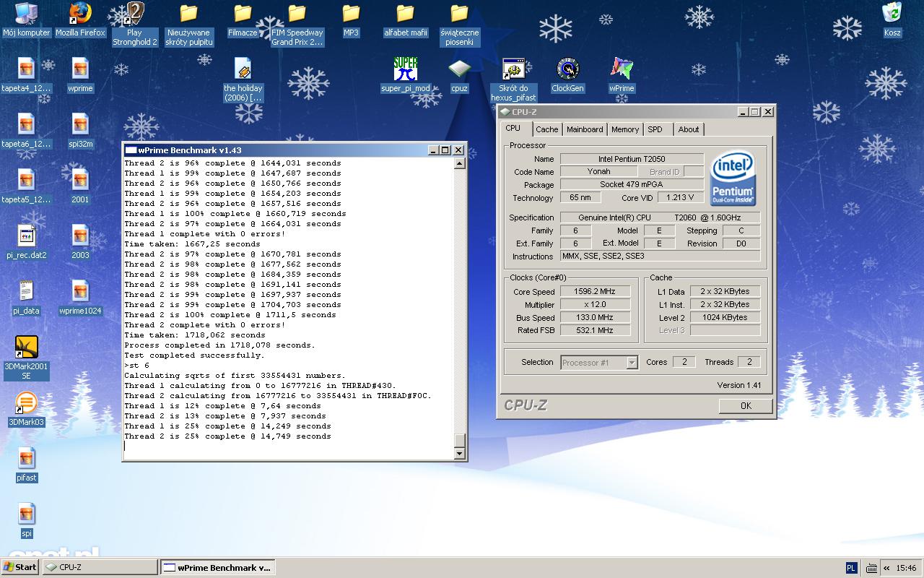
Task: Click Multiplier x 12.0 value
Action: (594, 305)
